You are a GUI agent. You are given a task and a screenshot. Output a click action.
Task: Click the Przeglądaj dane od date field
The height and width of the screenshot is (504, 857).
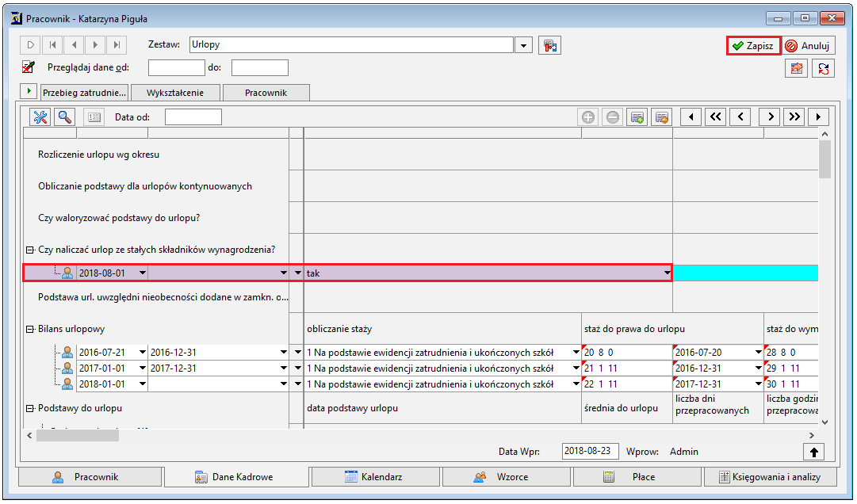[177, 67]
